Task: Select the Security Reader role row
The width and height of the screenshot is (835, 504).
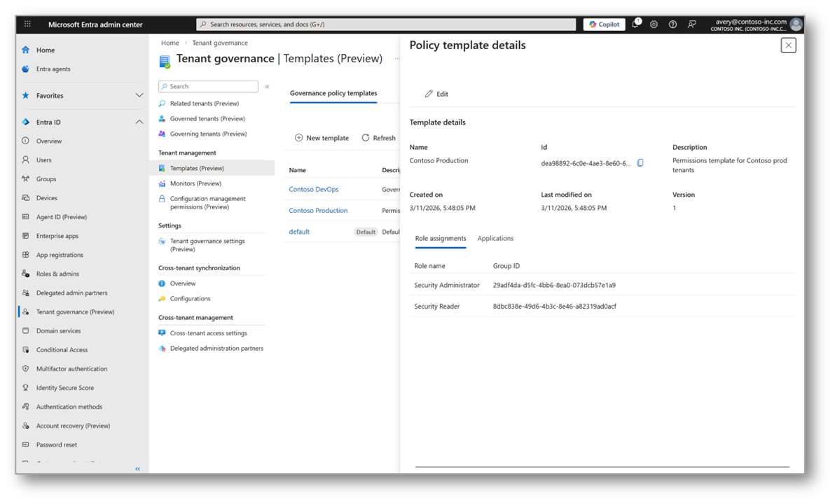Action: 603,307
